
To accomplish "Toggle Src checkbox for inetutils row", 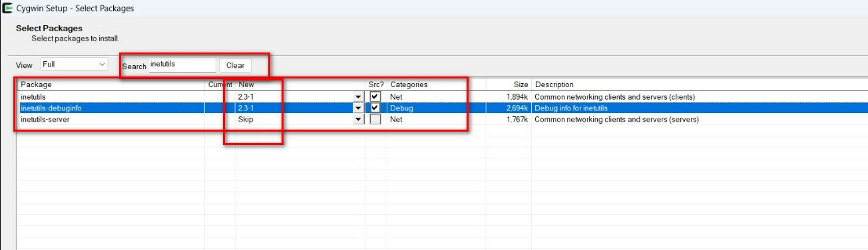I will (x=375, y=96).
